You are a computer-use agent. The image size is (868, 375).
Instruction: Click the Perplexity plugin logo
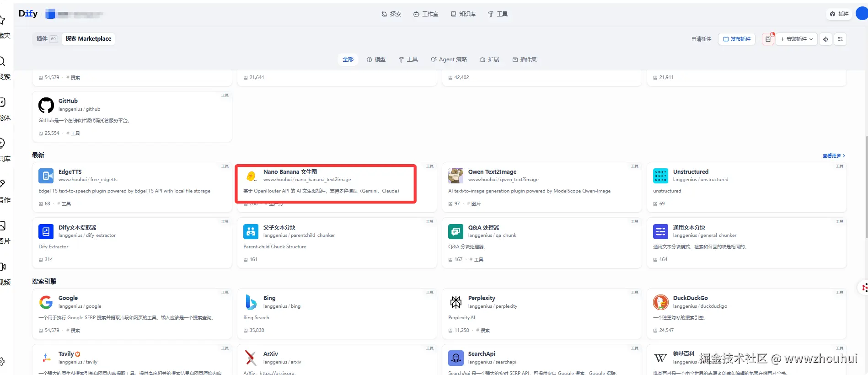coord(456,302)
